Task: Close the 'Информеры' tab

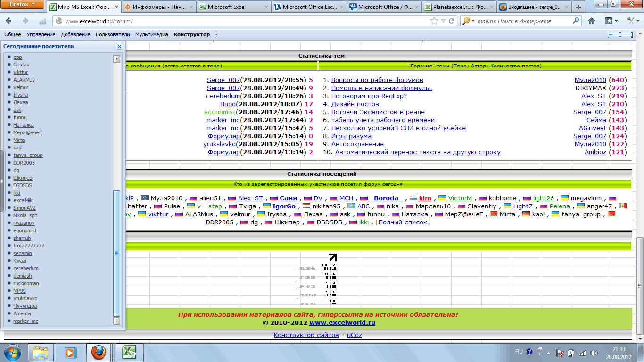Action: (192, 7)
